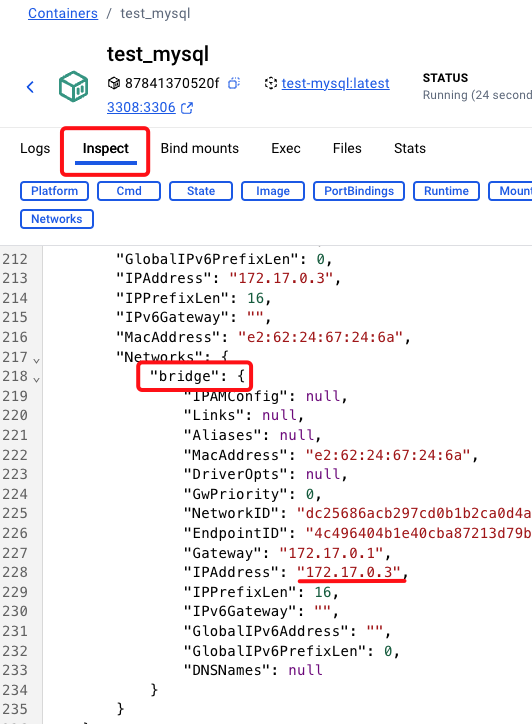532x724 pixels.
Task: Click line number 228 in the gutter
Action: tap(15, 572)
